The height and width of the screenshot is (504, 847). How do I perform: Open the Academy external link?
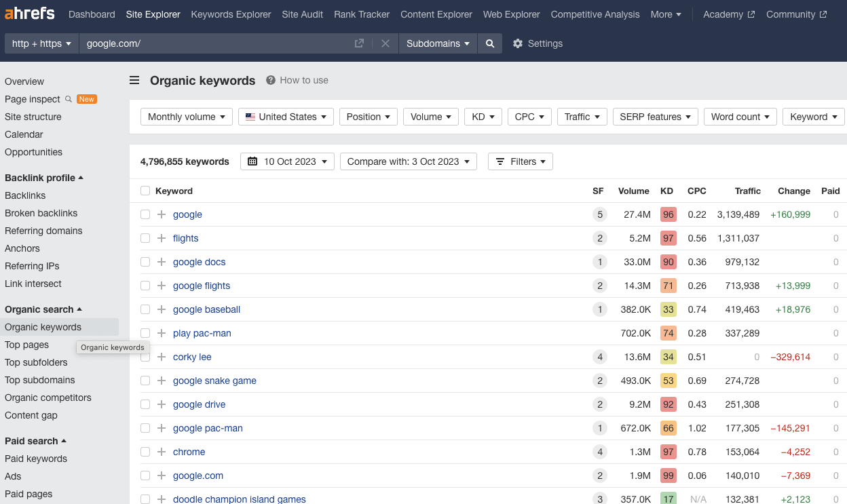(x=729, y=14)
